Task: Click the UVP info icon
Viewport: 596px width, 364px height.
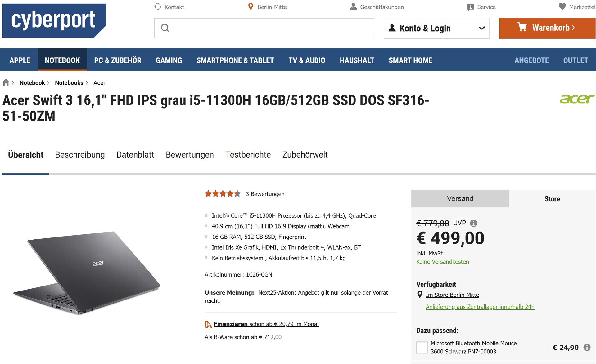Action: coord(473,223)
